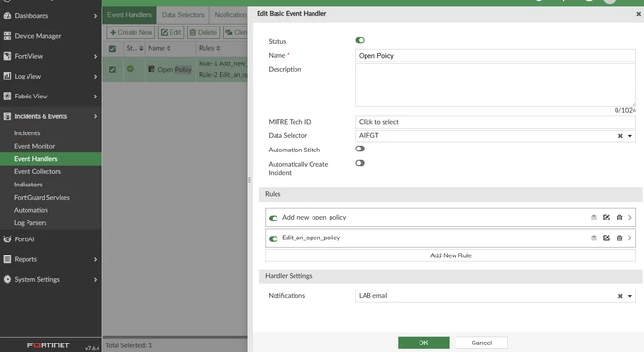Open Indicators in the sidebar

pyautogui.click(x=27, y=185)
